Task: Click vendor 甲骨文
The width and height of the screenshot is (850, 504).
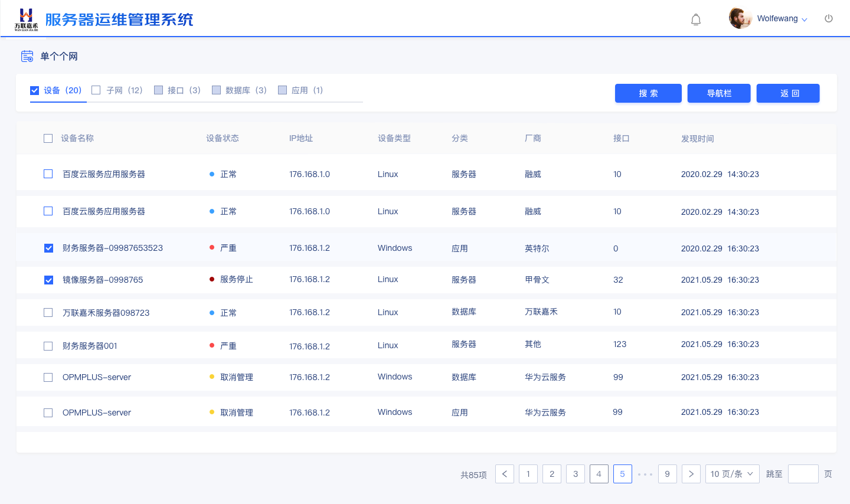Action: pos(537,280)
